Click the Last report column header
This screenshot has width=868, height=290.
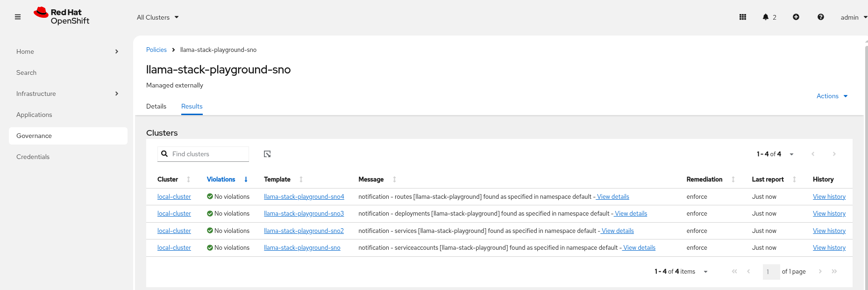[x=768, y=180]
